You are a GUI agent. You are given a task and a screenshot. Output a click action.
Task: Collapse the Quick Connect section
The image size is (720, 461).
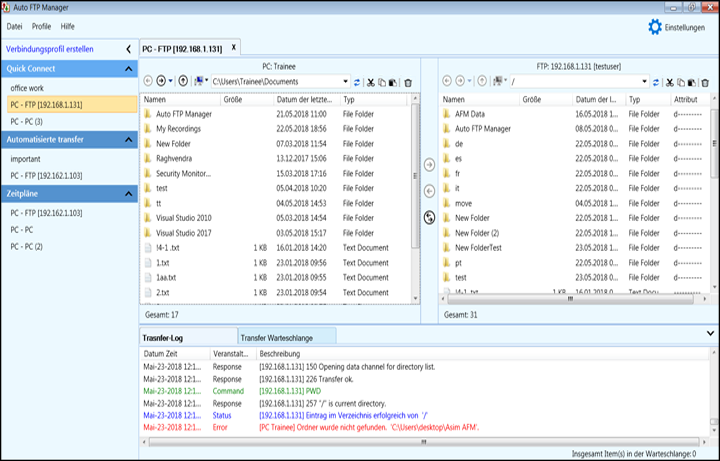point(129,69)
